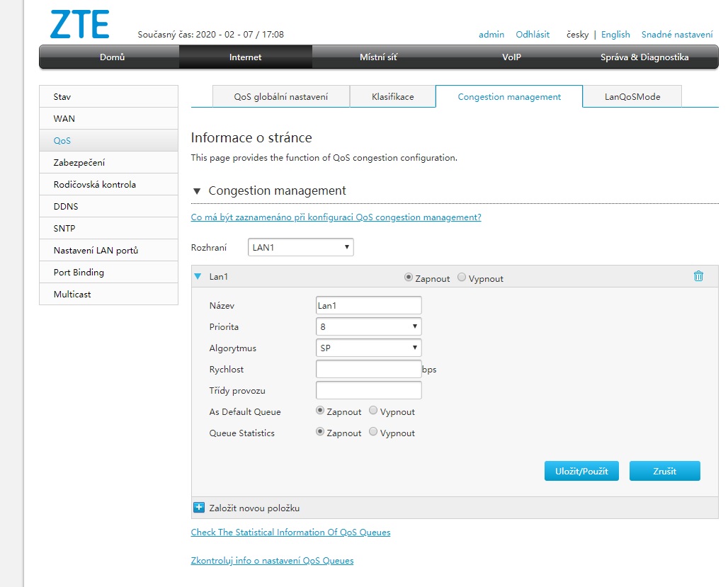Viewport: 728px width, 587px height.
Task: Open the Algorytmus dropdown
Action: (368, 348)
